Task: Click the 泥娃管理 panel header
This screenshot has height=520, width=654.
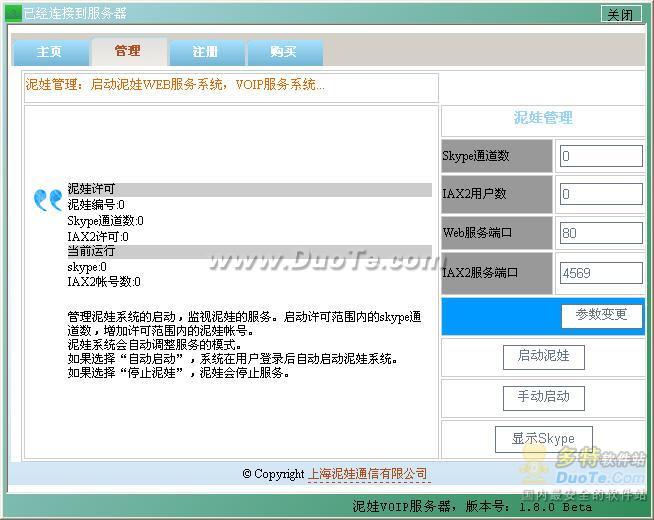Action: (543, 118)
